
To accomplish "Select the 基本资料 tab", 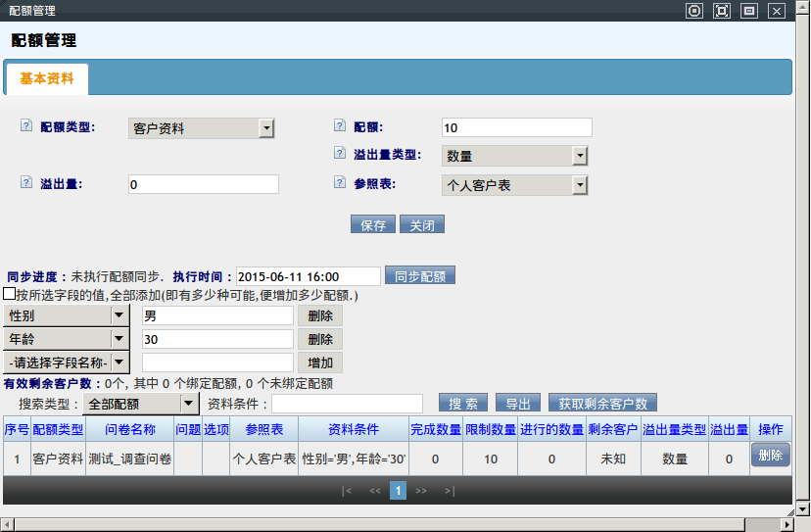I will (46, 79).
